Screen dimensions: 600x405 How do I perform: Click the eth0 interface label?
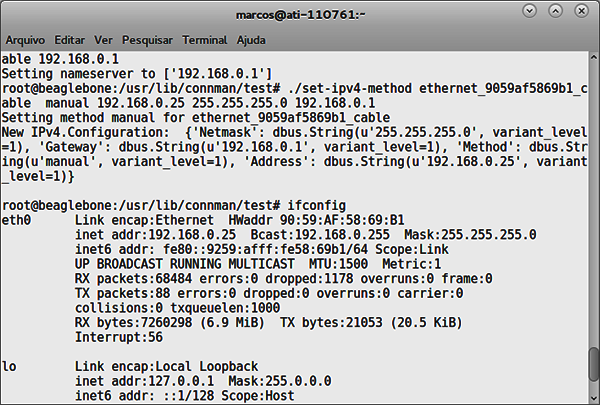(x=16, y=220)
